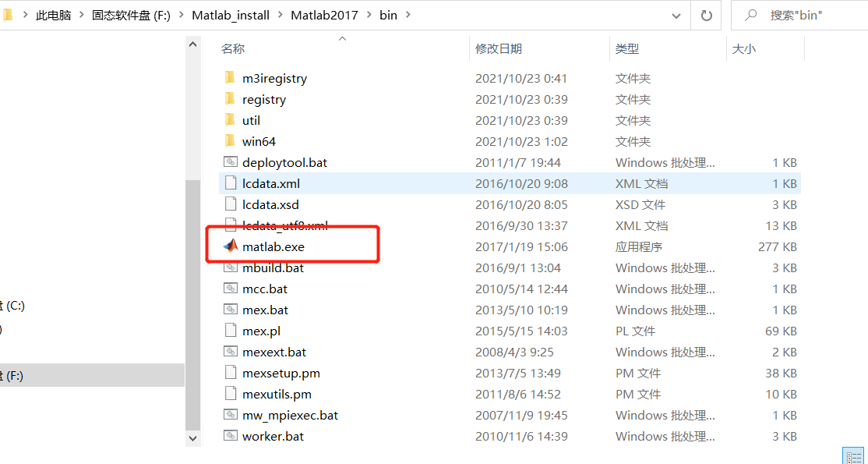
Task: Select the lcdata.xml file name
Action: [x=271, y=183]
